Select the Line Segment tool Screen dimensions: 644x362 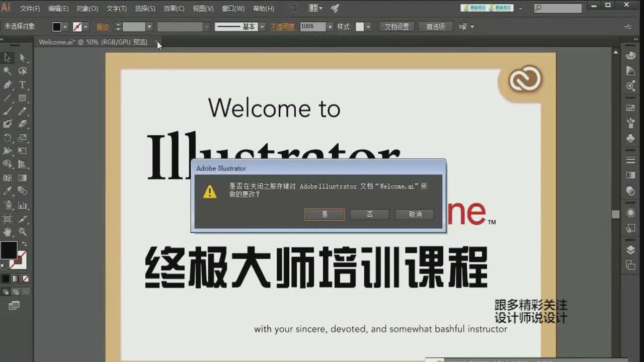[x=8, y=98]
